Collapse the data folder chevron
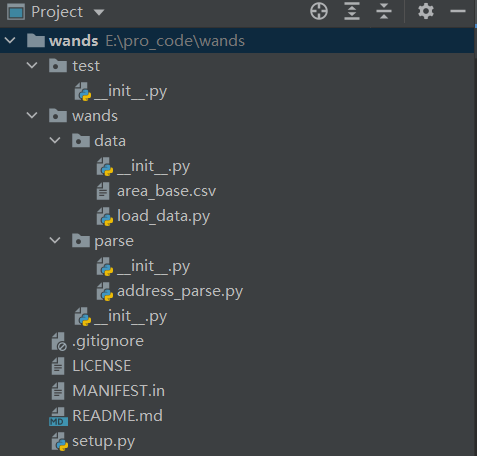Viewport: 477px width, 456px height. coord(55,140)
